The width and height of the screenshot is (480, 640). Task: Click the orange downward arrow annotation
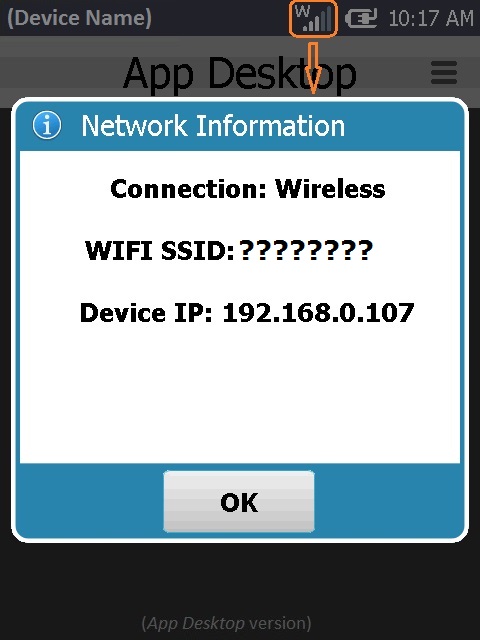[x=313, y=68]
